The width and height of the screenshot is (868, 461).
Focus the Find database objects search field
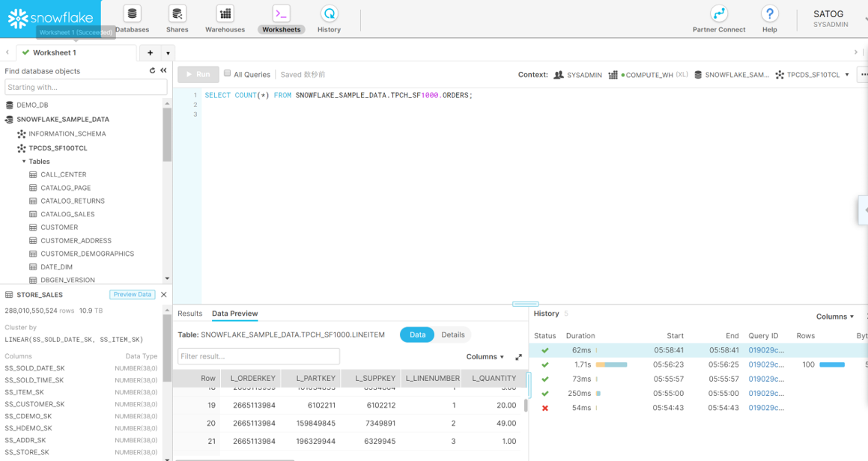(x=86, y=87)
